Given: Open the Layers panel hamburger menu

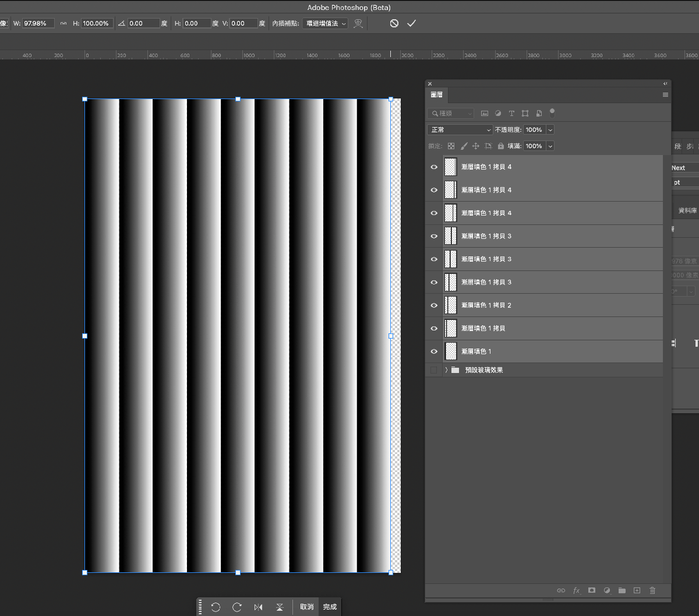Looking at the screenshot, I should pos(665,94).
